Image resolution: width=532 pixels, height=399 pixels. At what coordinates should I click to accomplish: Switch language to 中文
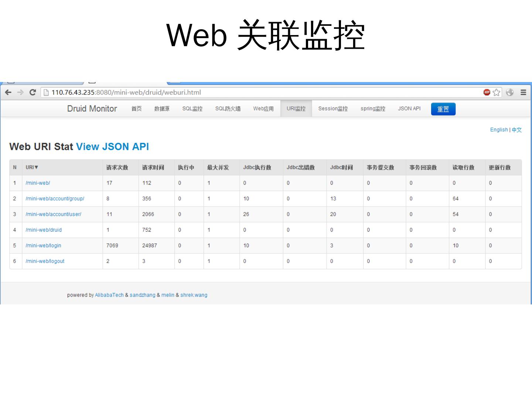tap(517, 130)
